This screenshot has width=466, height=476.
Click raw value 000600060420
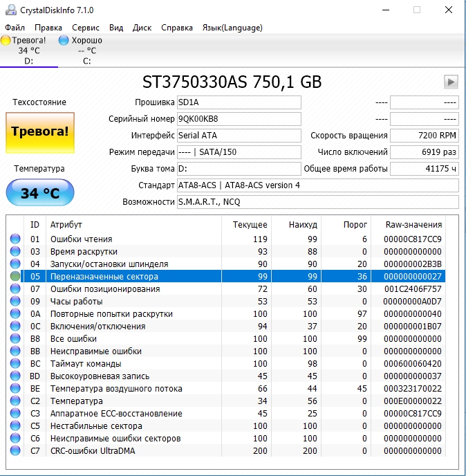[412, 364]
